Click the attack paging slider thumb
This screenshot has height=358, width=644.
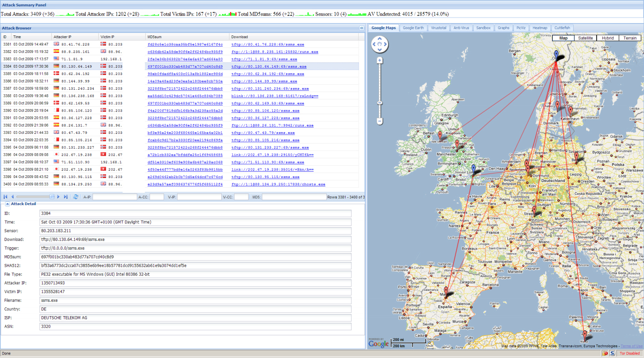coord(52,197)
